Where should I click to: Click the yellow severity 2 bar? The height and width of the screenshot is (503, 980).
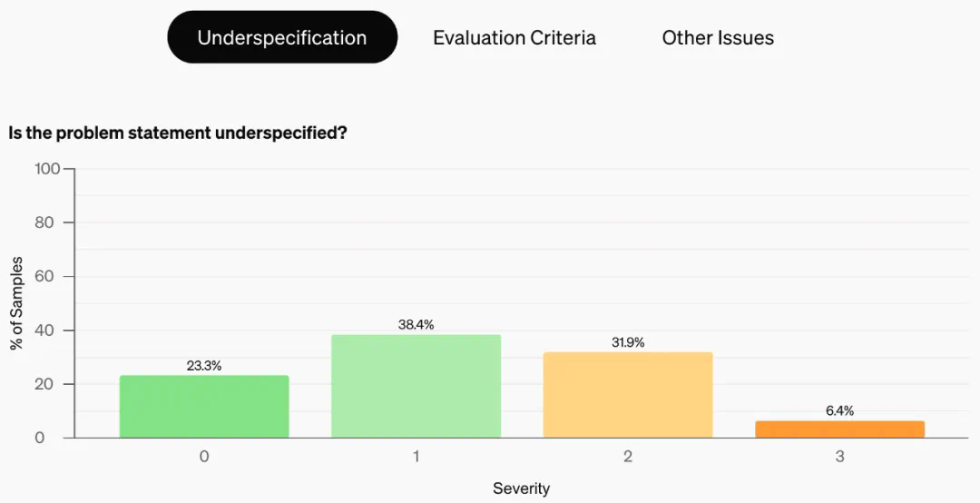pyautogui.click(x=628, y=395)
